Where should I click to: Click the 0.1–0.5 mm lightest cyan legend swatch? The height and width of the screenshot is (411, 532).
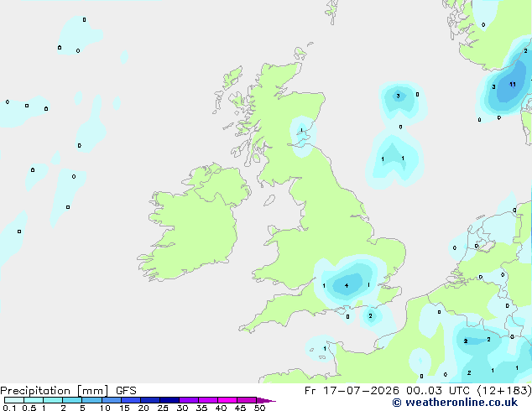[14, 400]
